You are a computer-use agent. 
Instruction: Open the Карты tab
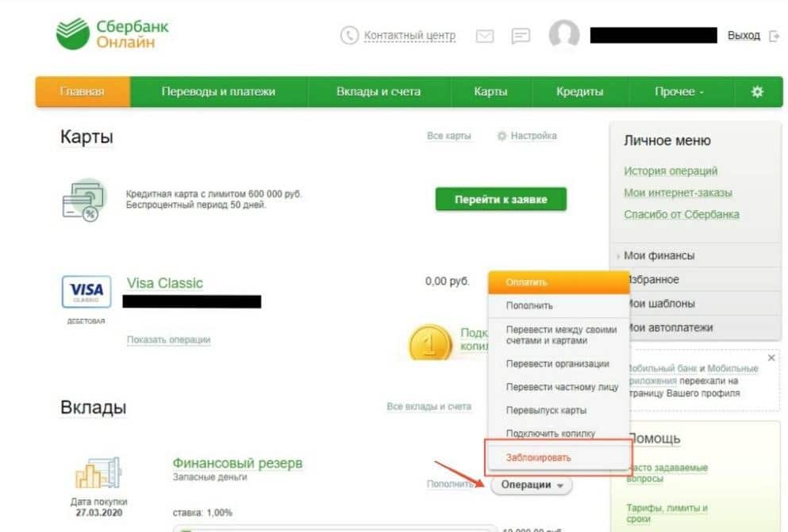tap(490, 92)
